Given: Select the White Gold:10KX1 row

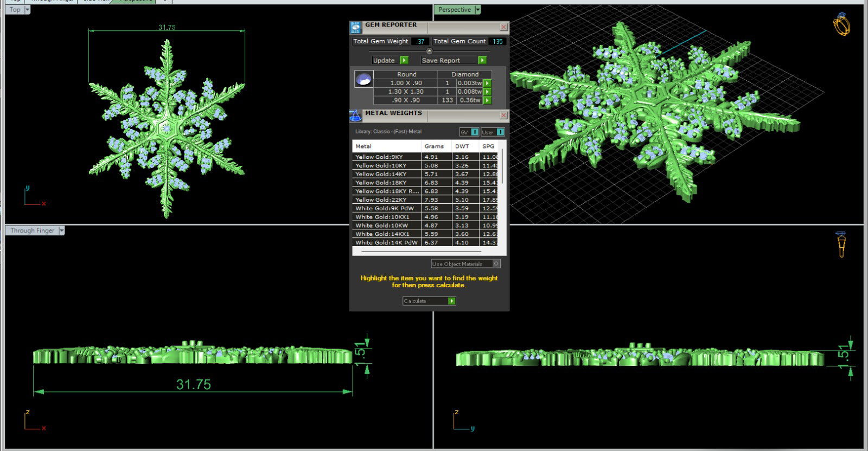Looking at the screenshot, I should pos(425,217).
